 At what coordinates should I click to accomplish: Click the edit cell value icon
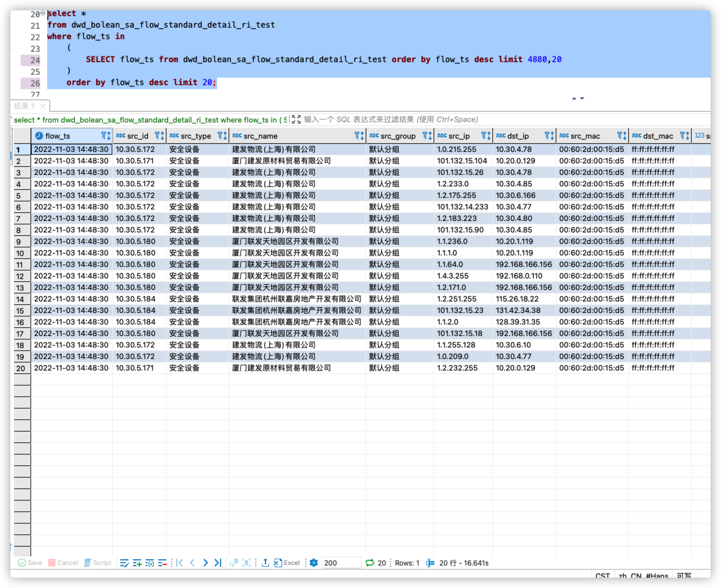pyautogui.click(x=124, y=563)
